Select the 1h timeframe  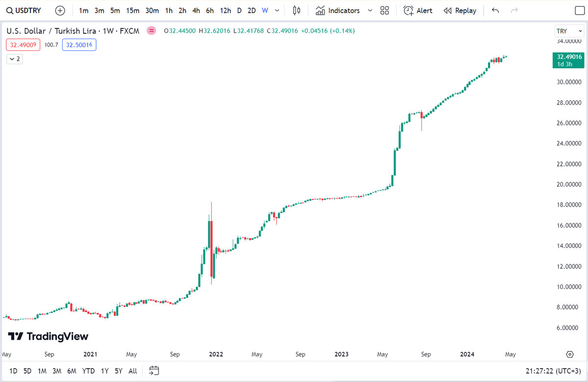pos(169,10)
